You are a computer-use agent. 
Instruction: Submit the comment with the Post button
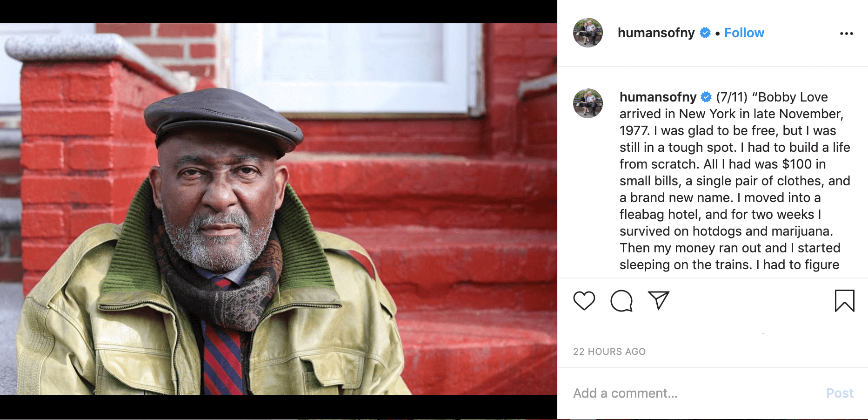tap(840, 393)
